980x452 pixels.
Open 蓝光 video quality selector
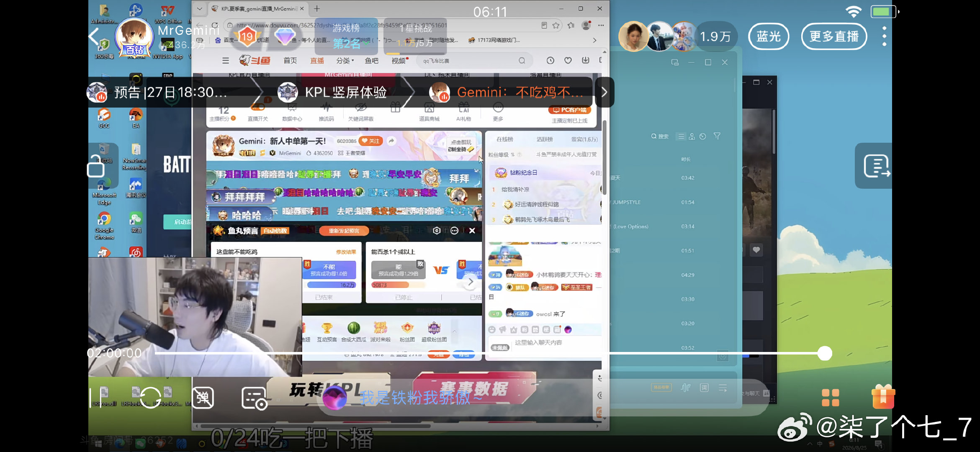(x=769, y=37)
